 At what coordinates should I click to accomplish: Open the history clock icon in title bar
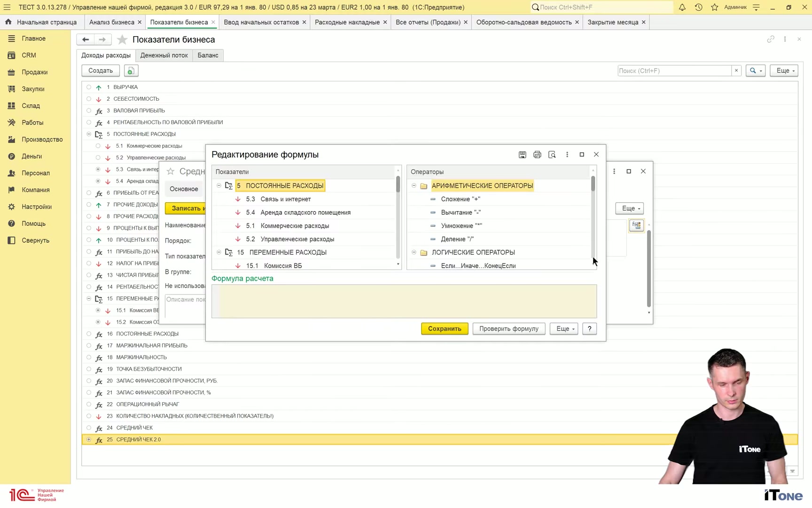tap(698, 7)
